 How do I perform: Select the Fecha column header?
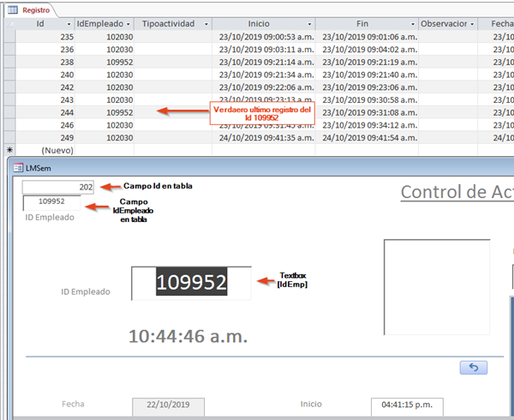(500, 24)
